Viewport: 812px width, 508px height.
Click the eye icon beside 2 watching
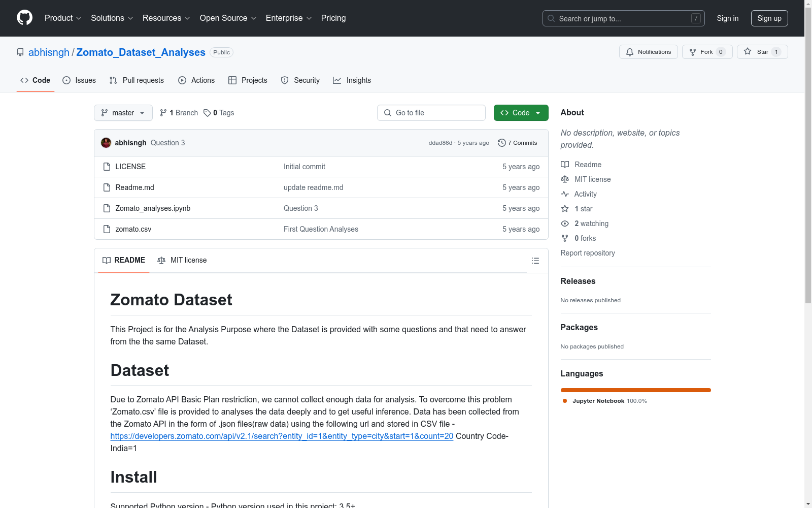click(x=565, y=224)
